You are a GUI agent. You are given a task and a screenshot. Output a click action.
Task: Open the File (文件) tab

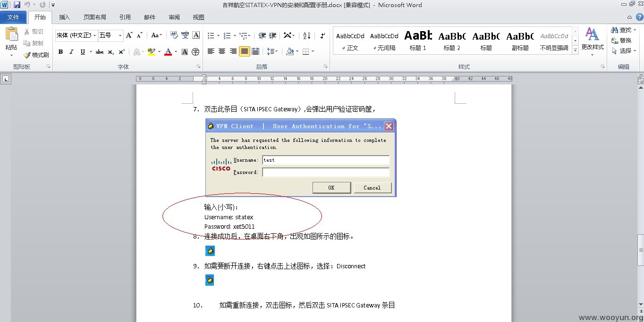point(13,17)
